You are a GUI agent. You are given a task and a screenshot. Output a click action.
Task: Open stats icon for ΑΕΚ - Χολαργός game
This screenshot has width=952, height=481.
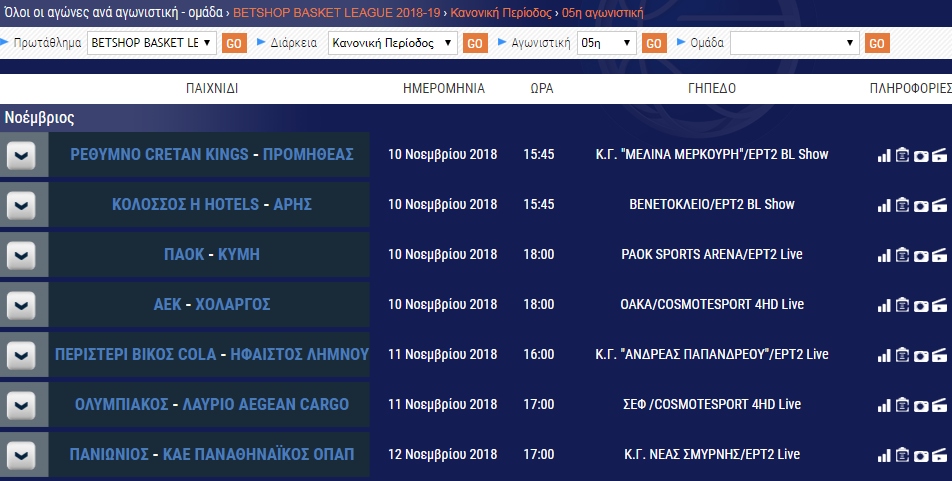click(884, 305)
